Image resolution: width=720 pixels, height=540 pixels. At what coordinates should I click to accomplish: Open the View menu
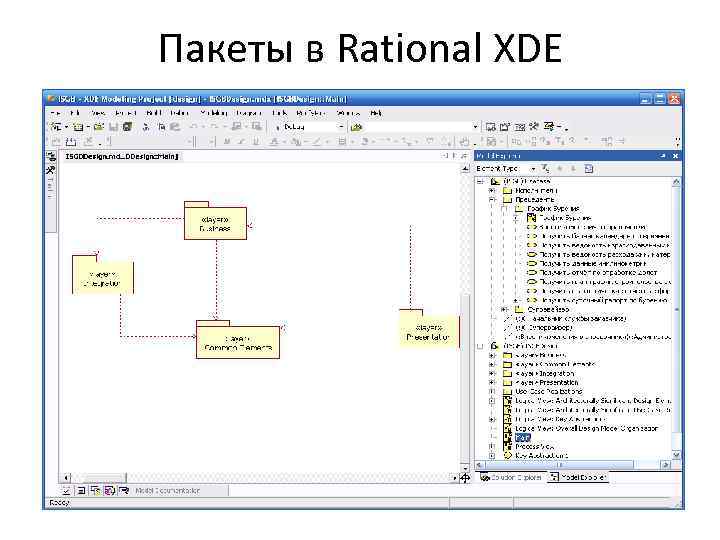tap(97, 113)
